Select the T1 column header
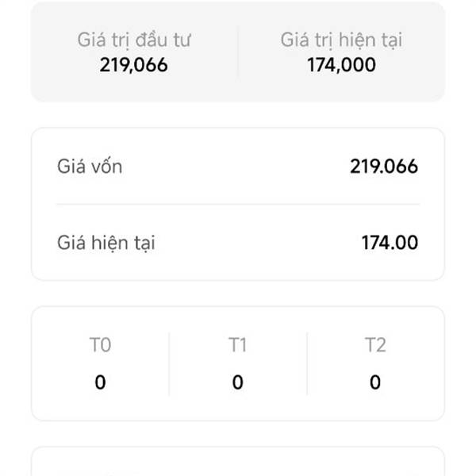 [x=238, y=345]
